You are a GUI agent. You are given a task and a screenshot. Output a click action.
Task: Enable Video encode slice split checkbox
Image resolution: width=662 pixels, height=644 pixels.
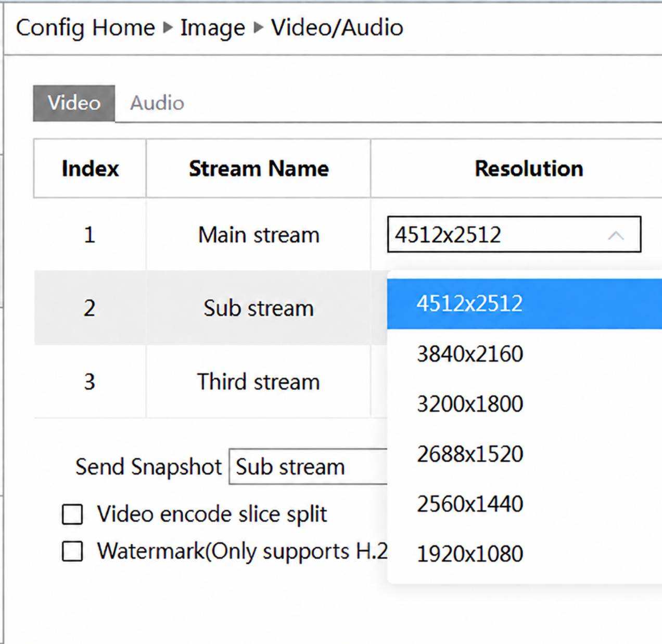[72, 514]
